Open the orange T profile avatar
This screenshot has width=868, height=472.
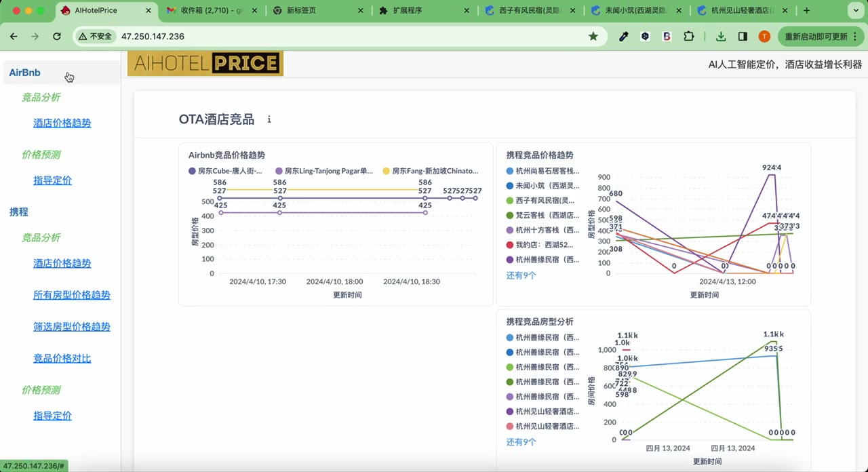[x=764, y=37]
